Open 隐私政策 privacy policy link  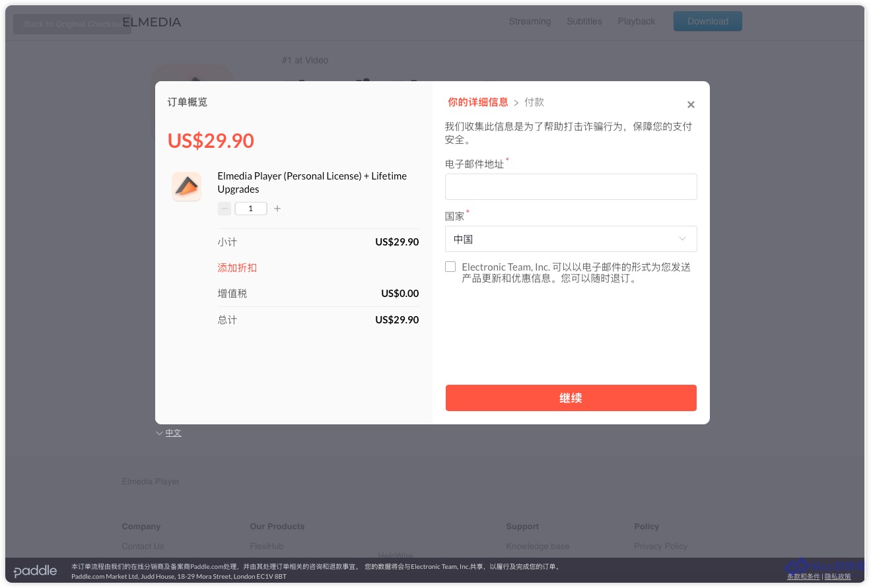click(838, 576)
